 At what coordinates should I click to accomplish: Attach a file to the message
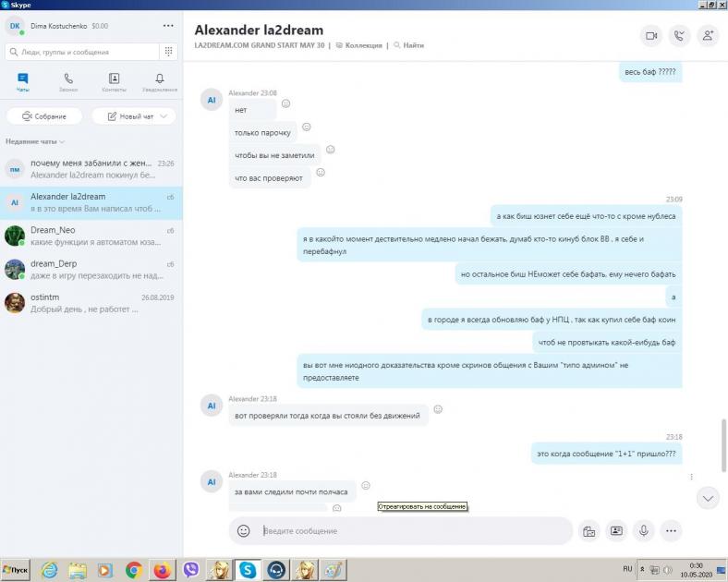tap(588, 531)
